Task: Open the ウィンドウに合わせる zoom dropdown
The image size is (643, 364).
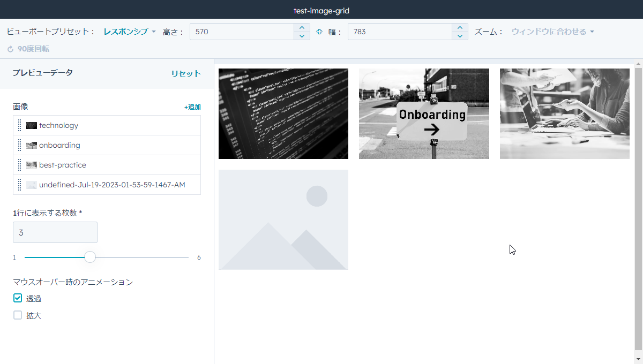Action: point(552,32)
